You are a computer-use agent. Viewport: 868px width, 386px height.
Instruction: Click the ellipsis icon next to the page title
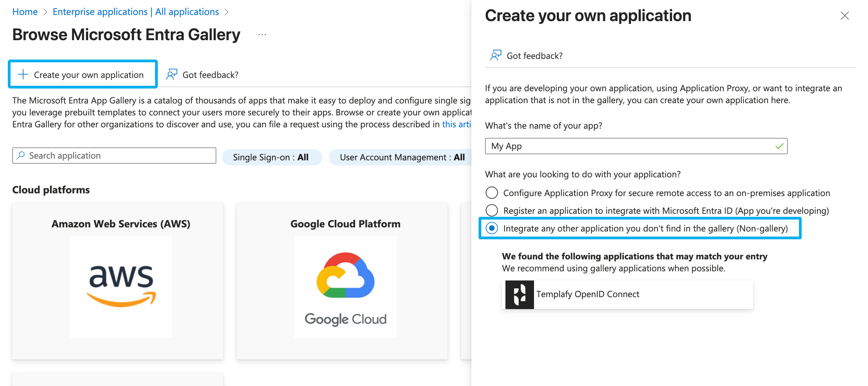coord(262,34)
